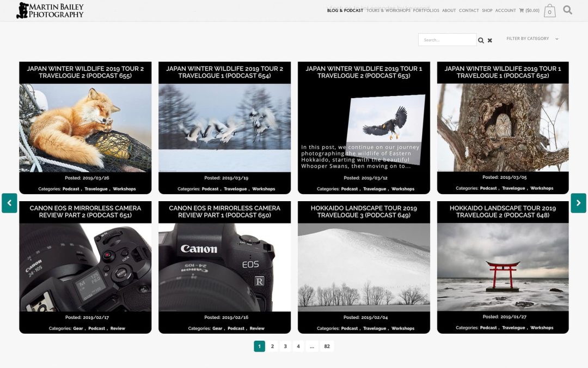Open the owl in tree thumbnail

(503, 128)
